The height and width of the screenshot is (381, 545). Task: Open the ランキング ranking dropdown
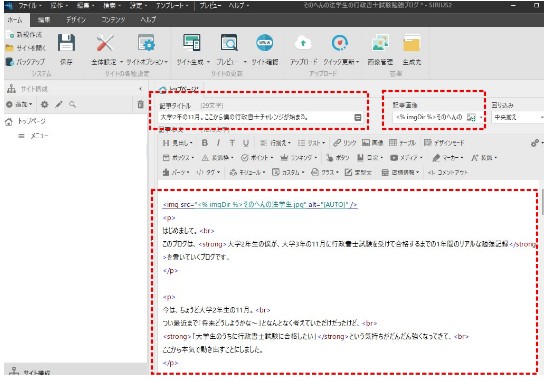(x=299, y=158)
